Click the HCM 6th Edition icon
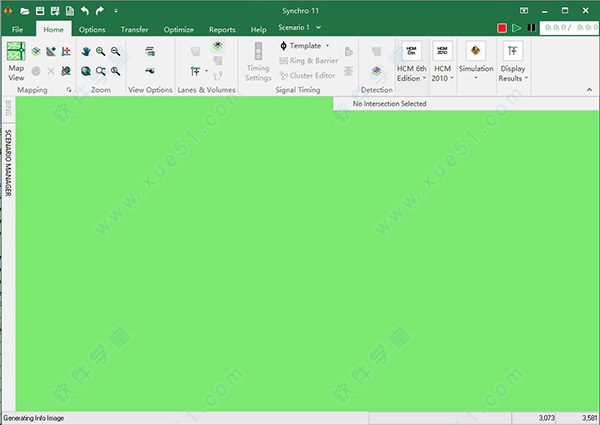The image size is (600, 425). [411, 50]
